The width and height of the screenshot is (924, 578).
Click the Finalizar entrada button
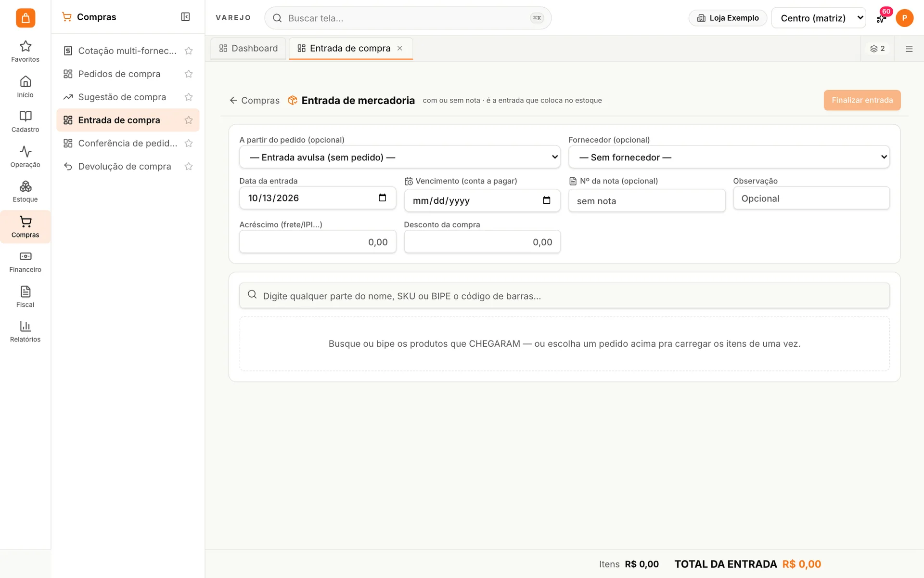862,100
